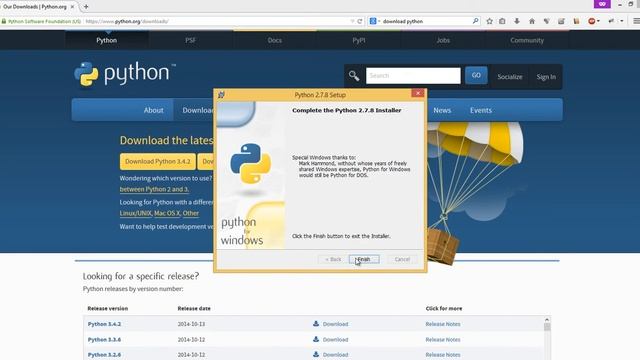The height and width of the screenshot is (360, 640).
Task: Open the Events menu
Action: (x=480, y=110)
